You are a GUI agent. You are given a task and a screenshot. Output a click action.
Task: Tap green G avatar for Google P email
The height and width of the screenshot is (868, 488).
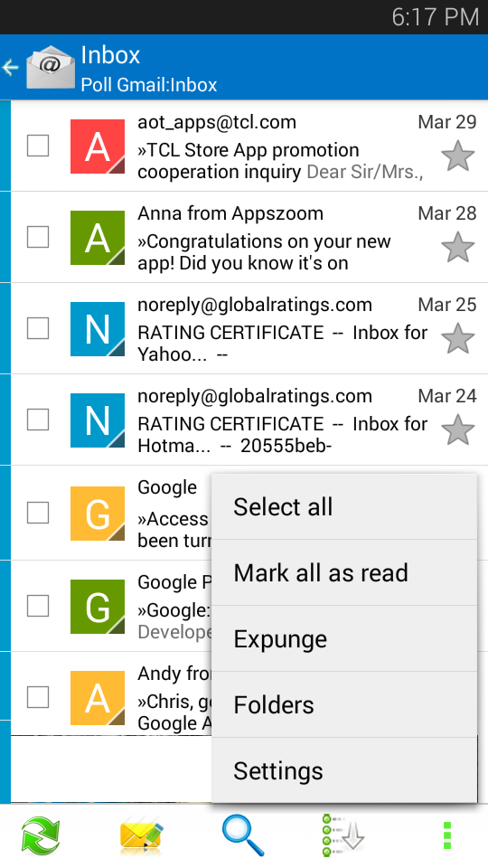[x=98, y=607]
